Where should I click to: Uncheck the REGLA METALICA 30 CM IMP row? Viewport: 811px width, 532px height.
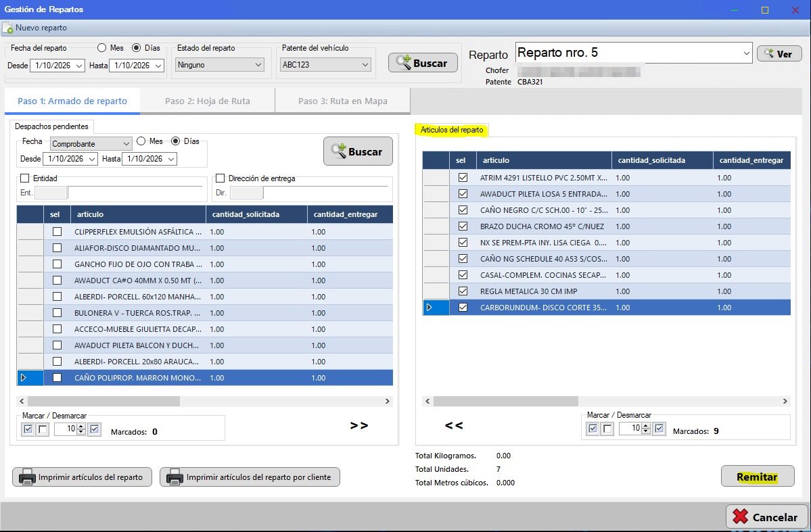tap(463, 291)
